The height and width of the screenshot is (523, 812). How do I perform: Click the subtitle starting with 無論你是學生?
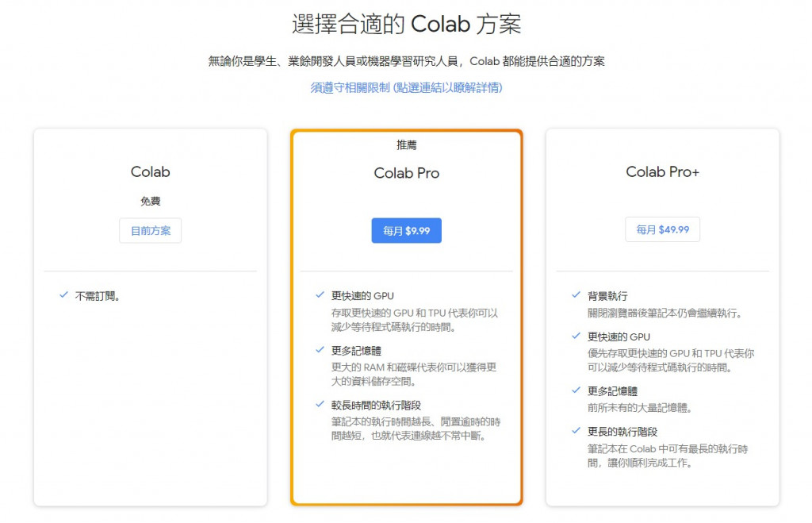tap(407, 61)
